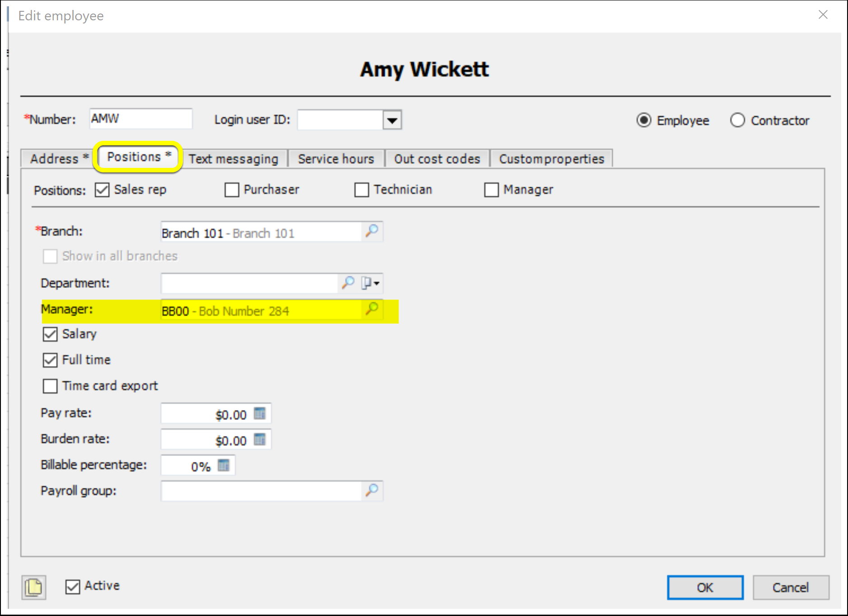Select the Contractor radio button
848x616 pixels.
click(x=737, y=120)
